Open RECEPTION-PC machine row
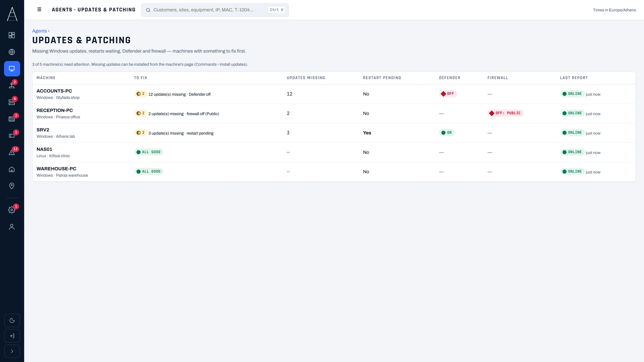 [x=334, y=113]
